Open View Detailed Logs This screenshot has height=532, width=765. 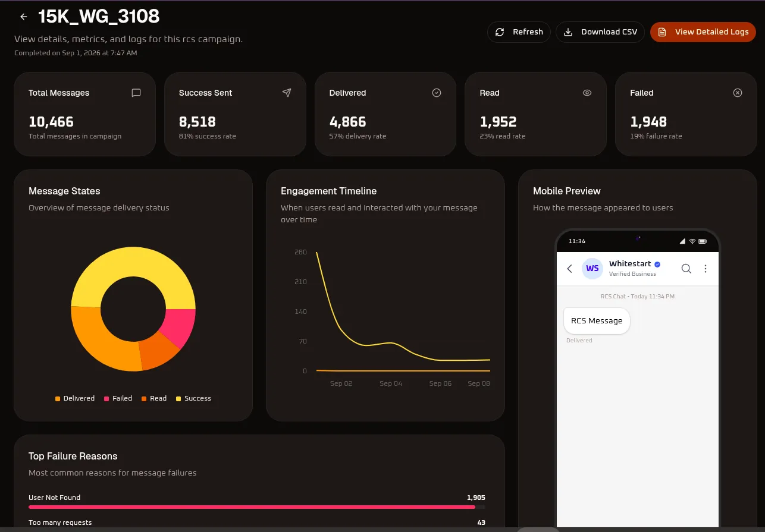(703, 32)
